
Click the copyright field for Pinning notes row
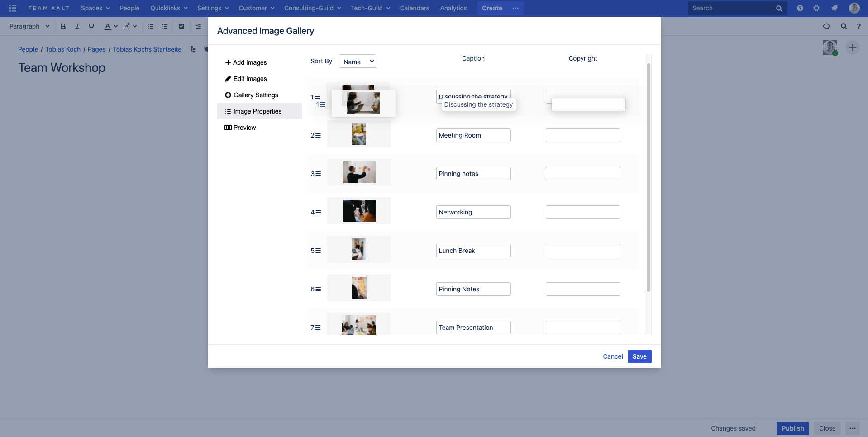[583, 174]
